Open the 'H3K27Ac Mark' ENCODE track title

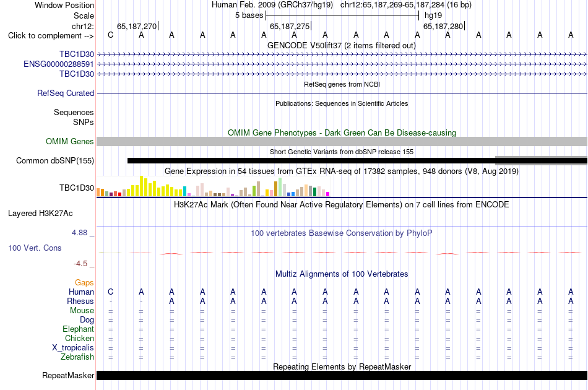[x=341, y=205]
